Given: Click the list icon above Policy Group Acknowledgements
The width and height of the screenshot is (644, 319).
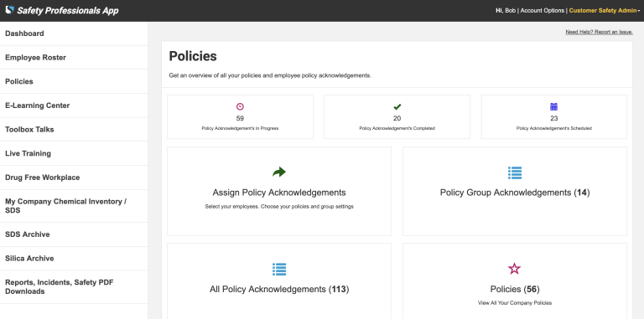Looking at the screenshot, I should coord(515,172).
